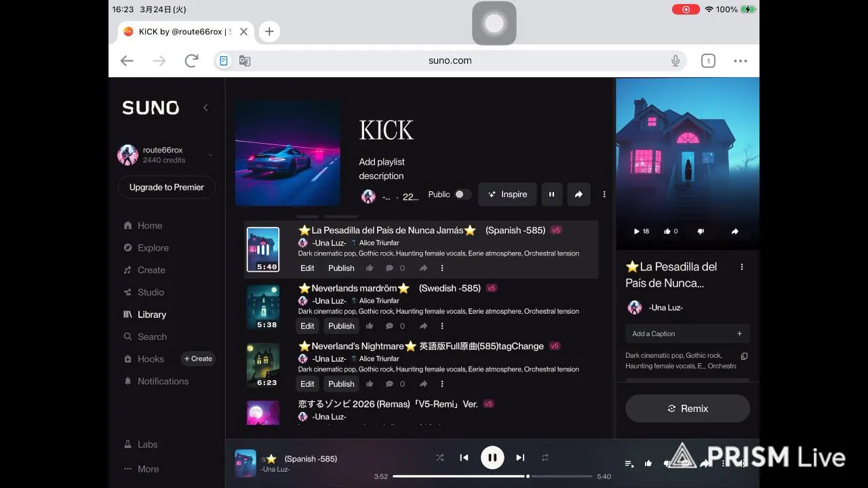The width and height of the screenshot is (868, 488).
Task: Like the La Pesadilla (Spanish -585) song row
Action: click(370, 268)
